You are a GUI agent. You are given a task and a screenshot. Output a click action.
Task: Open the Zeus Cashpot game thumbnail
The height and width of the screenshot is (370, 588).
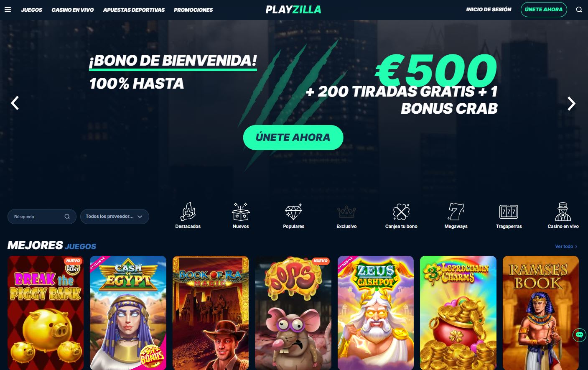(x=375, y=313)
